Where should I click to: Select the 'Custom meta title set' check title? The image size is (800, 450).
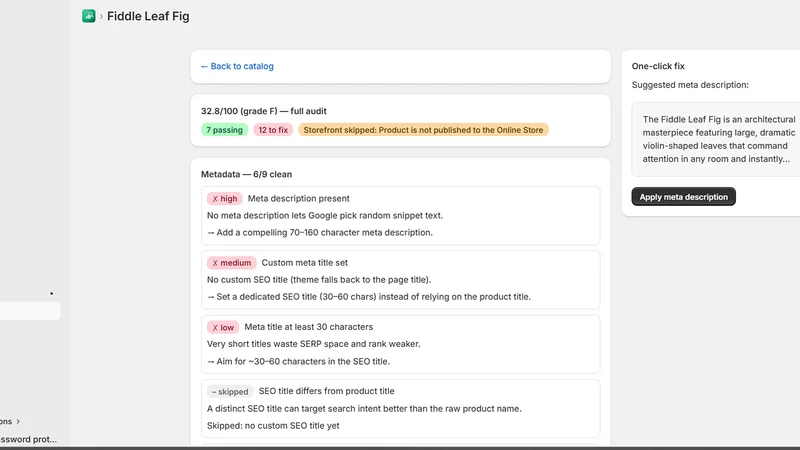pos(305,263)
